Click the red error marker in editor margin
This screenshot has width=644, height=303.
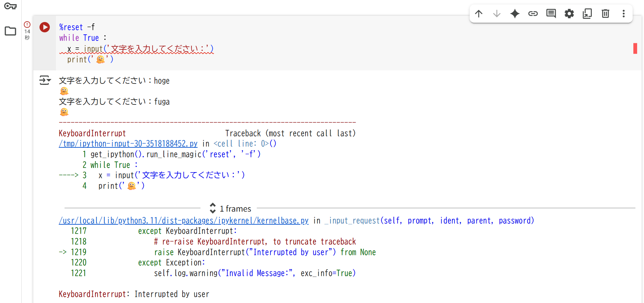[x=635, y=48]
